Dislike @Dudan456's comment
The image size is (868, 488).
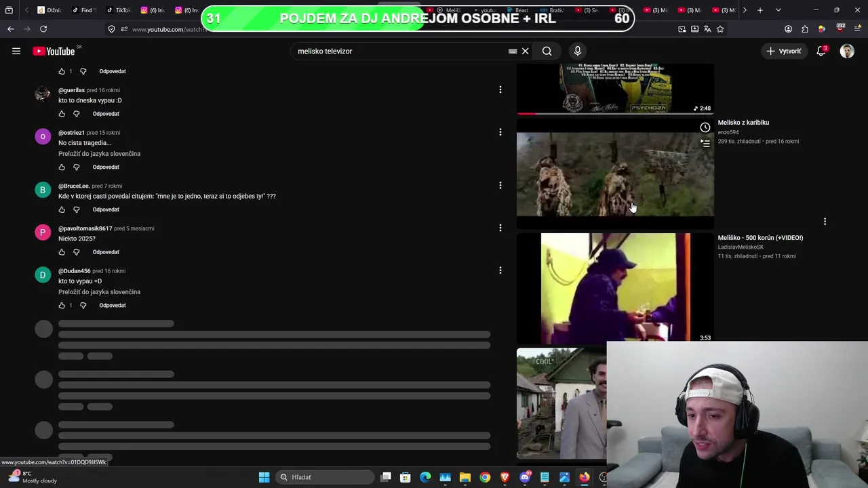click(83, 305)
